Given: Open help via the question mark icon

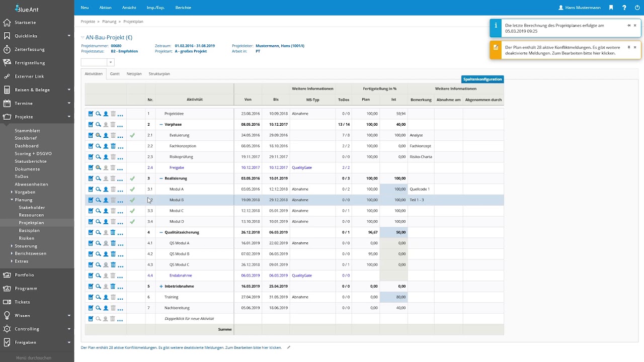Looking at the screenshot, I should click(624, 8).
